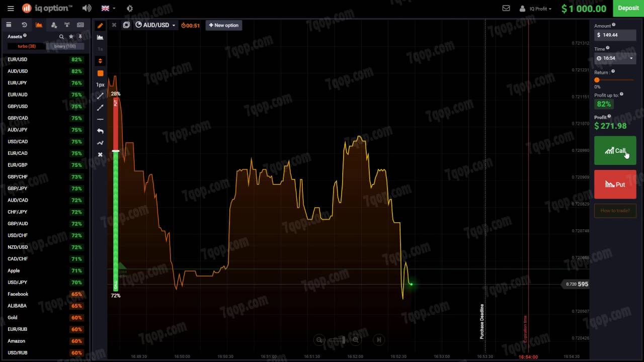Image resolution: width=644 pixels, height=362 pixels.
Task: Toggle the orange up-down arrows tool
Action: pos(100,61)
